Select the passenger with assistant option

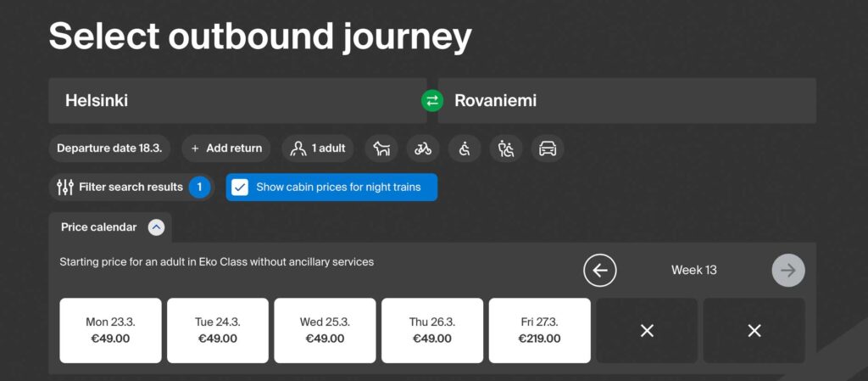point(506,148)
